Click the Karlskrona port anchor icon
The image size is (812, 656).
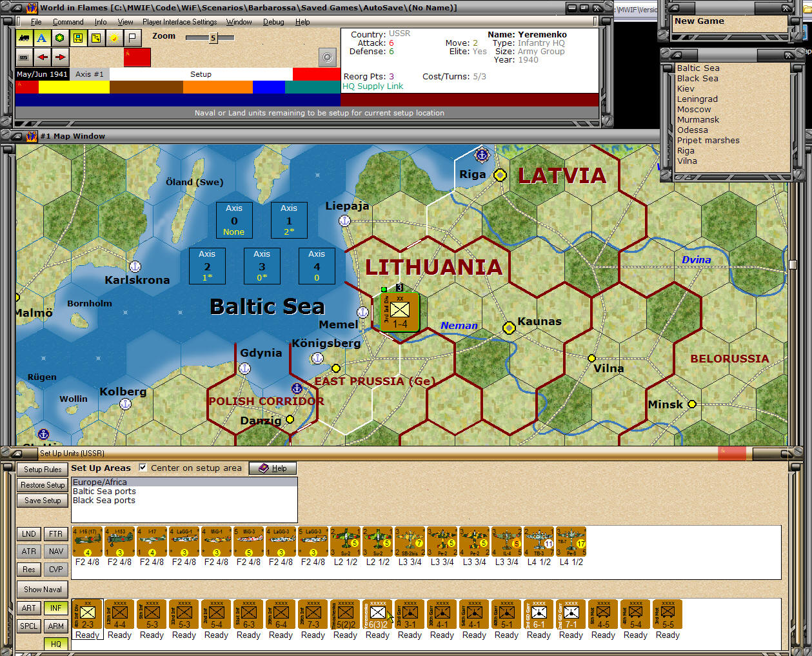tap(135, 266)
